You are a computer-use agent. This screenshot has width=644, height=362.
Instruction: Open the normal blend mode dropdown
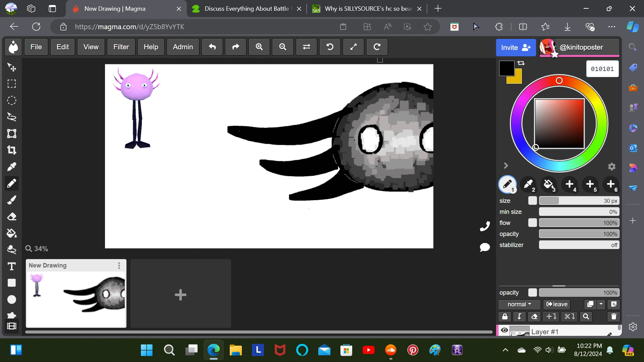point(519,304)
